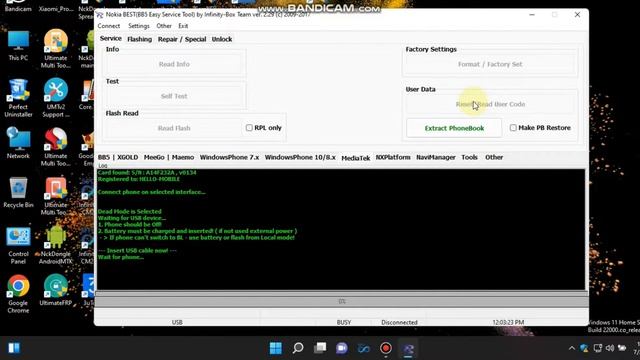Click the Bandicam record icon on taskbar
The height and width of the screenshot is (360, 640).
coord(386,348)
